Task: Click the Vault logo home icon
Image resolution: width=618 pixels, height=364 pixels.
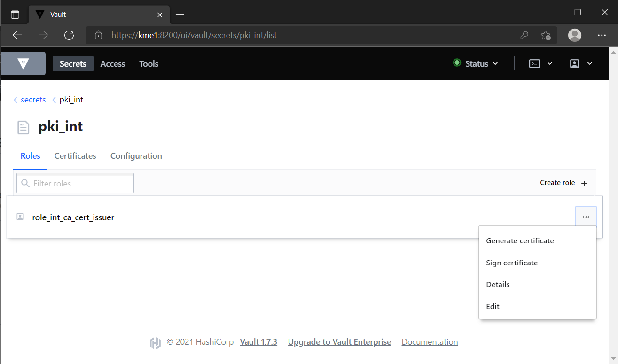Action: pyautogui.click(x=23, y=63)
